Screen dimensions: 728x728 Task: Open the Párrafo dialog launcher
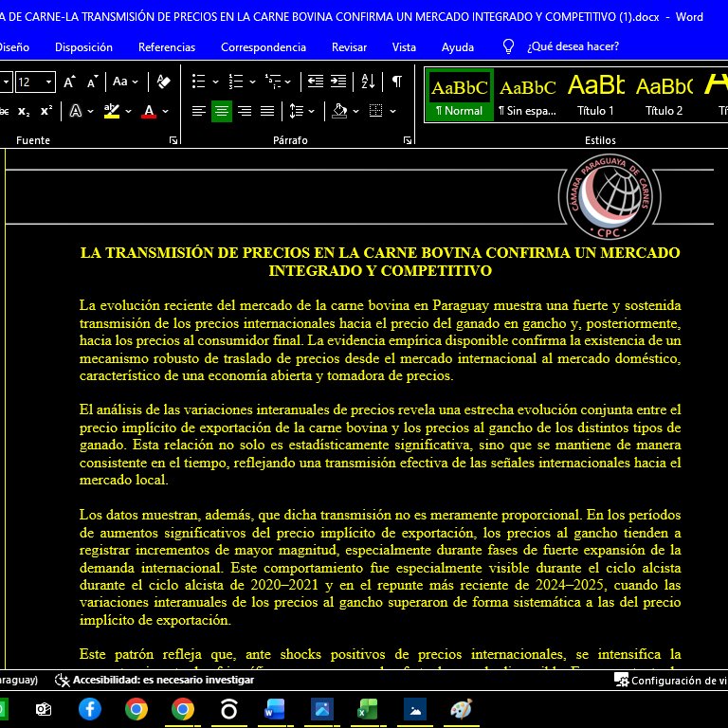[x=408, y=140]
